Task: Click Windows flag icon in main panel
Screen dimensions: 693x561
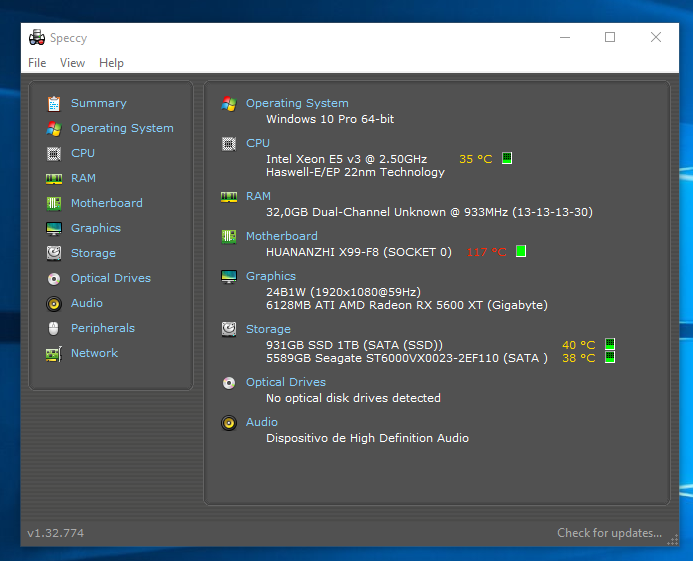Action: pyautogui.click(x=229, y=103)
